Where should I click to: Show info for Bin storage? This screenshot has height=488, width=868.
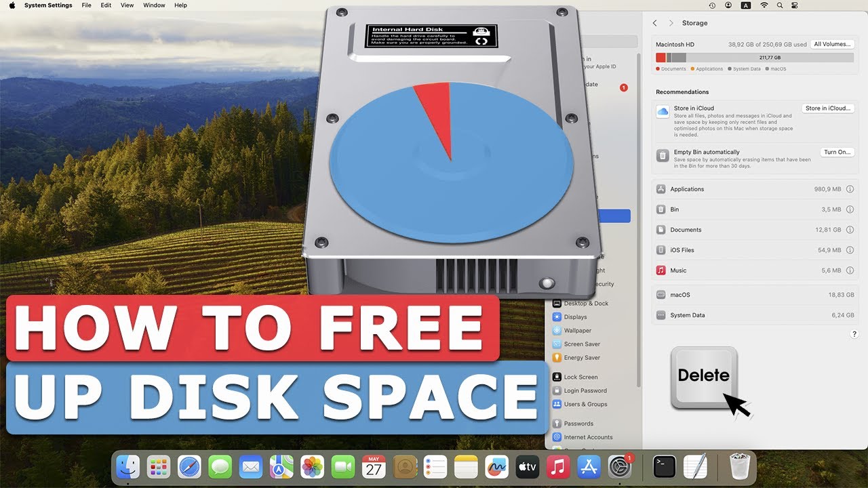(850, 210)
